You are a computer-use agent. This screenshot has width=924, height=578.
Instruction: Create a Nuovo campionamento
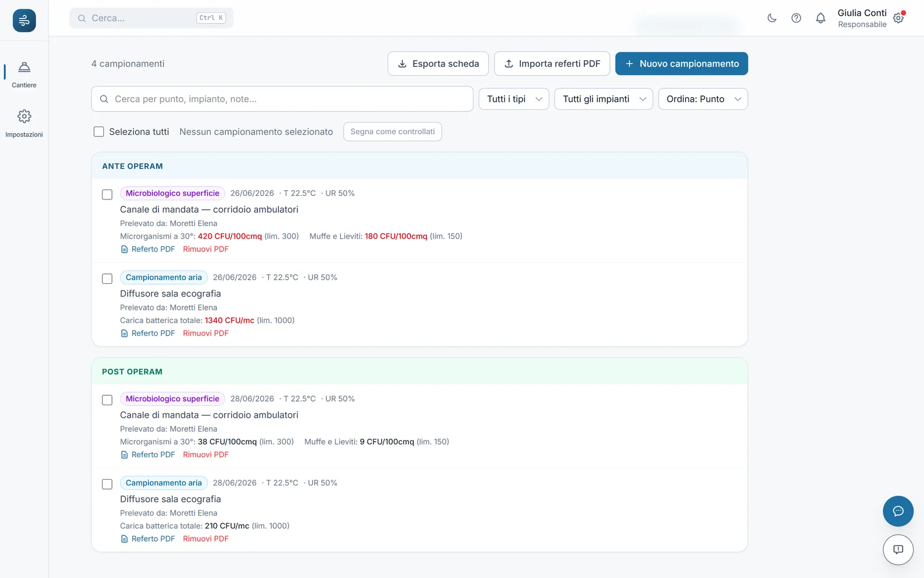(681, 64)
